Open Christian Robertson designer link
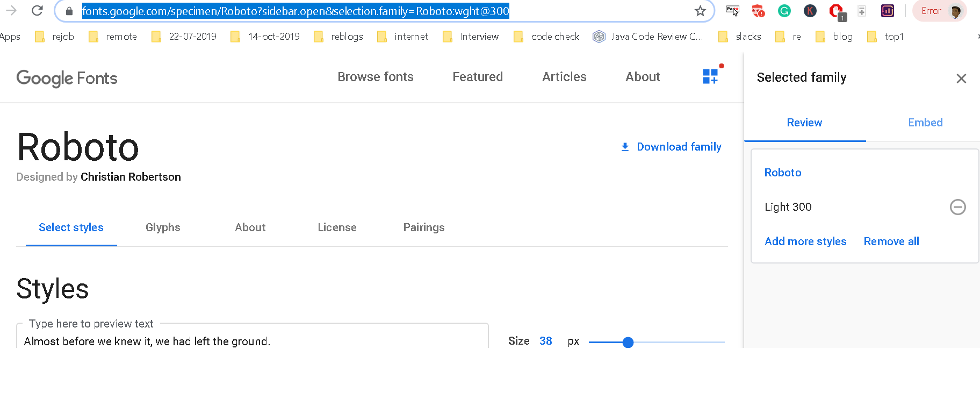The width and height of the screenshot is (980, 420). (131, 177)
